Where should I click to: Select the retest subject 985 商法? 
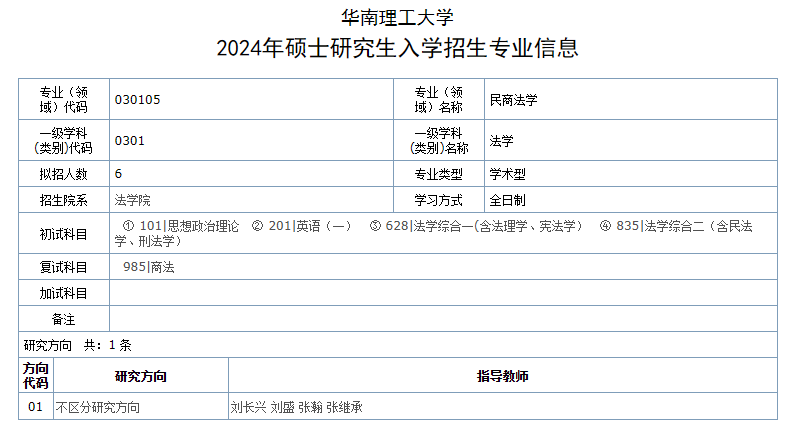click(x=148, y=267)
